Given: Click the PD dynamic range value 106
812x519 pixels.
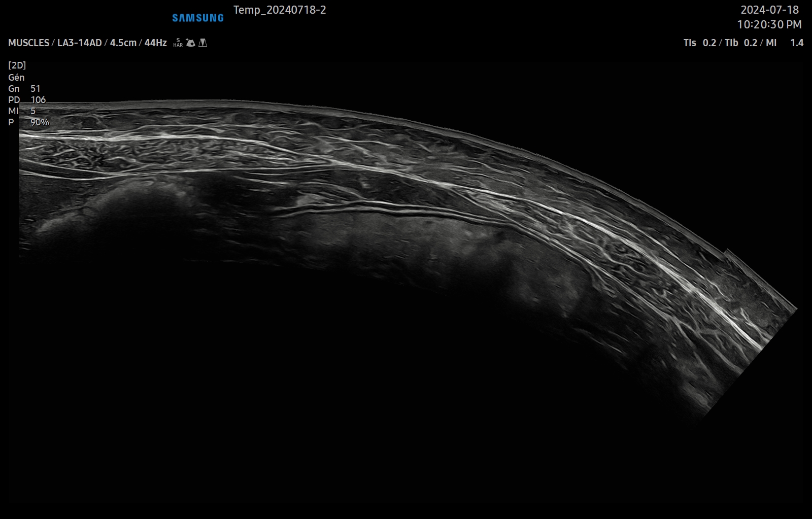Looking at the screenshot, I should 38,100.
